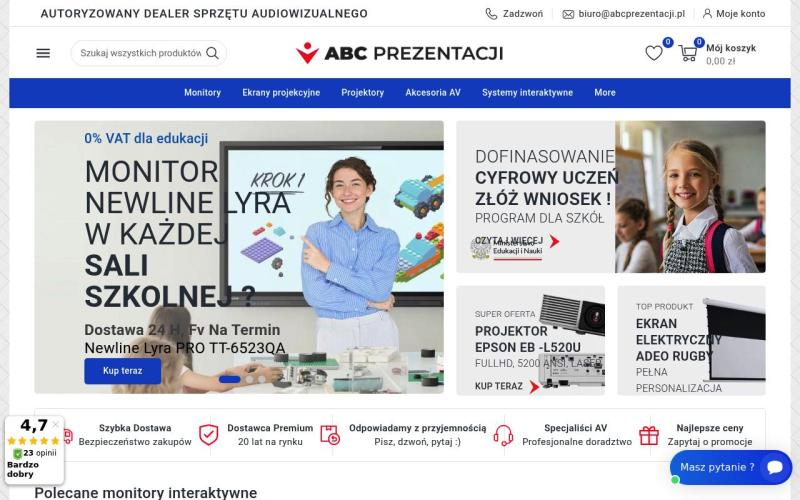
Task: Open the Projektor Epson EB-L520U banner
Action: [x=531, y=340]
